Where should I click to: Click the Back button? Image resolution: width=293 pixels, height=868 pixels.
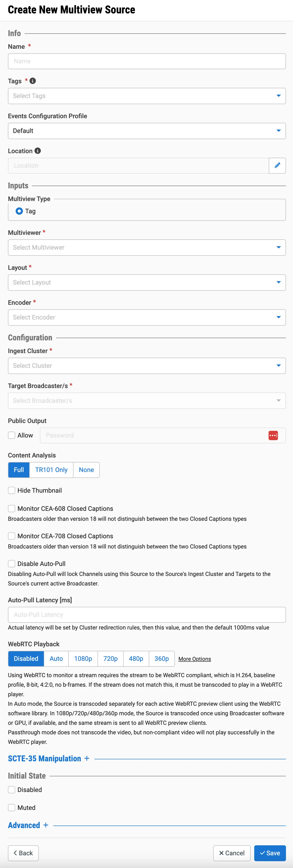(x=23, y=853)
